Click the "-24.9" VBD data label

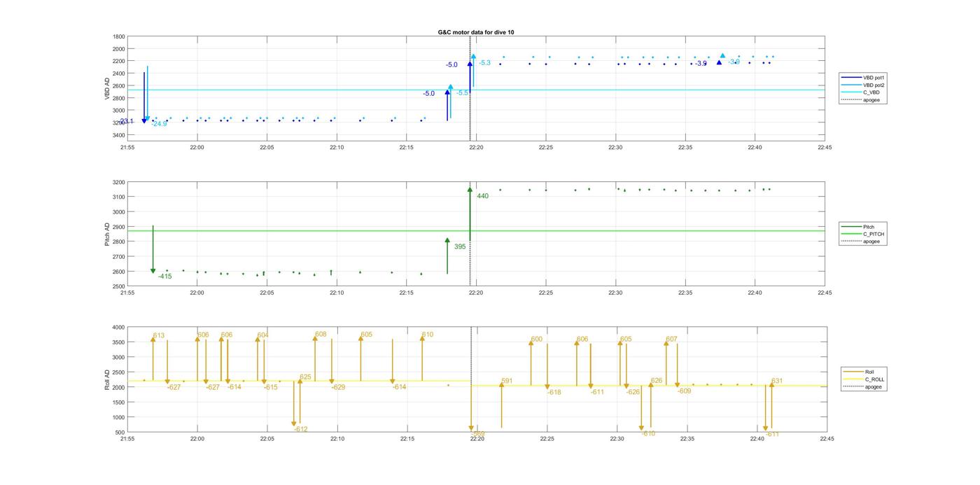(x=160, y=124)
